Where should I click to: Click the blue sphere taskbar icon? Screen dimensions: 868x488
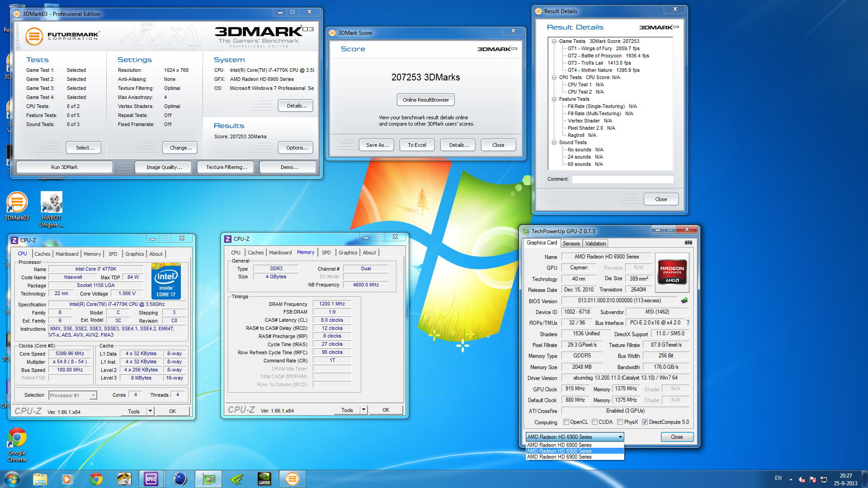pos(180,479)
